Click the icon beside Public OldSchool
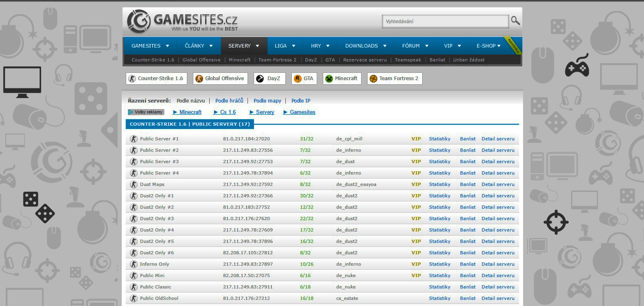The width and height of the screenshot is (644, 306). (x=134, y=298)
